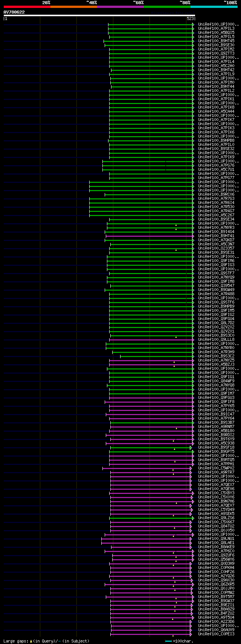Open hit UniRef100_B9HT45
The width and height of the screenshot is (241, 644).
pyautogui.click(x=216, y=41)
